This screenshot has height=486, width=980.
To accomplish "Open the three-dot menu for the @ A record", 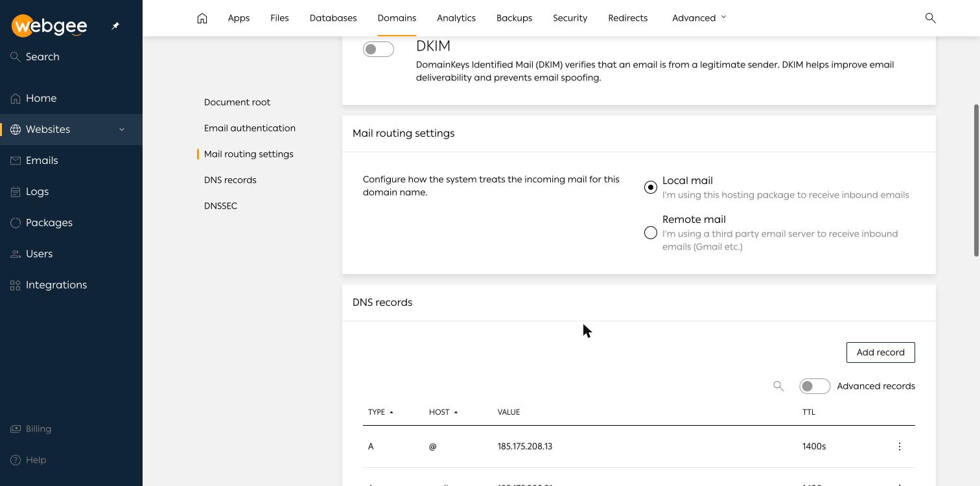I will click(900, 446).
